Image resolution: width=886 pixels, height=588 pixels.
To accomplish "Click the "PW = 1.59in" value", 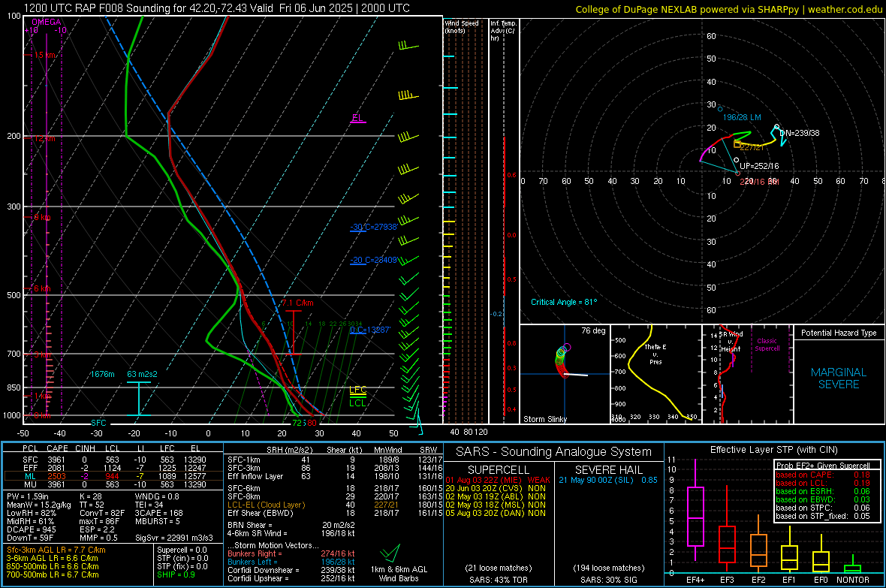I will (x=28, y=496).
